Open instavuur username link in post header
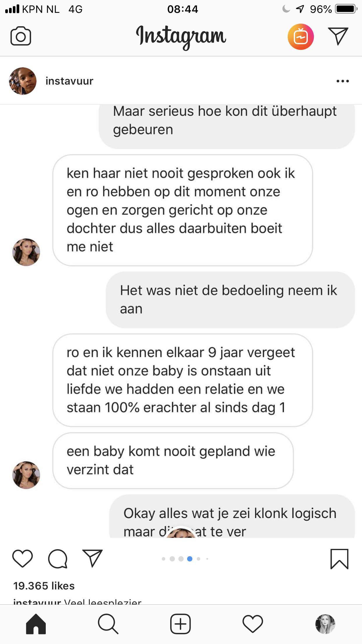 [69, 81]
